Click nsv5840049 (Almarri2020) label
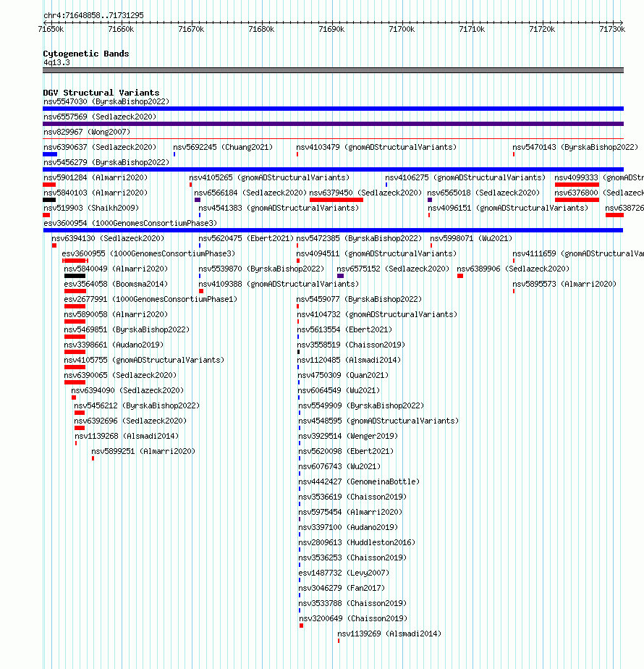 (116, 269)
